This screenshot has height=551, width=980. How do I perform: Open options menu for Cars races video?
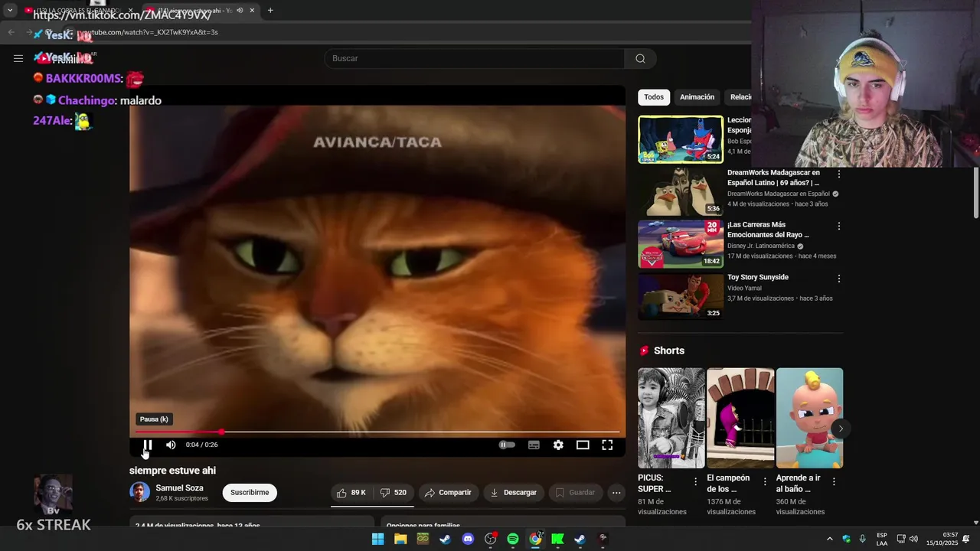[x=839, y=227]
